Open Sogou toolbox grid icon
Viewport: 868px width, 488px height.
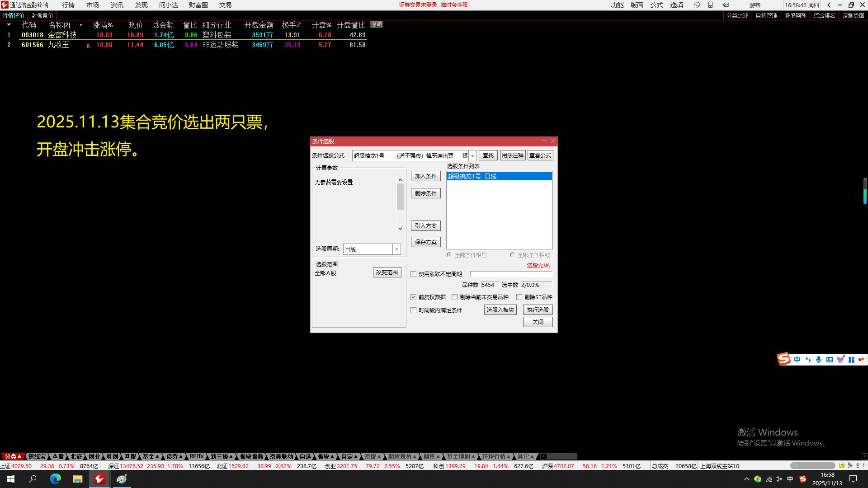[x=851, y=360]
